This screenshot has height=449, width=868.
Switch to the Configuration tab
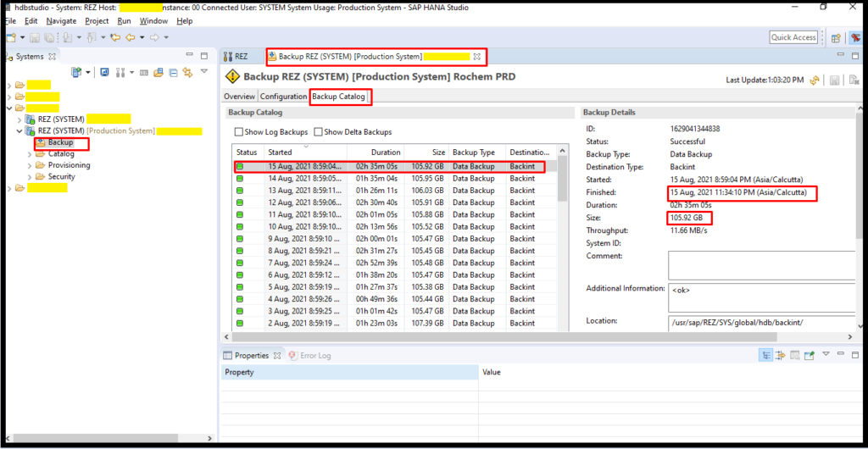tap(283, 97)
